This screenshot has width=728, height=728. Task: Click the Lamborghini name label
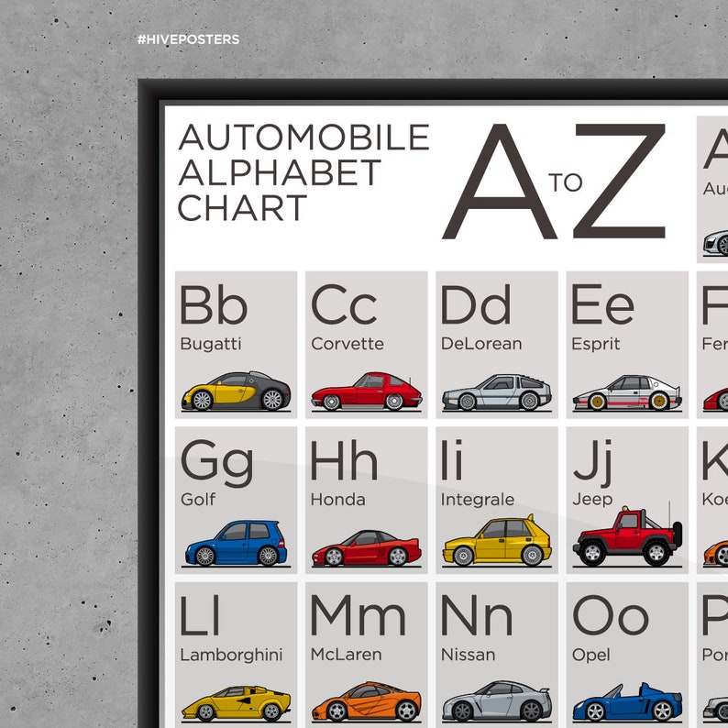pos(231,656)
